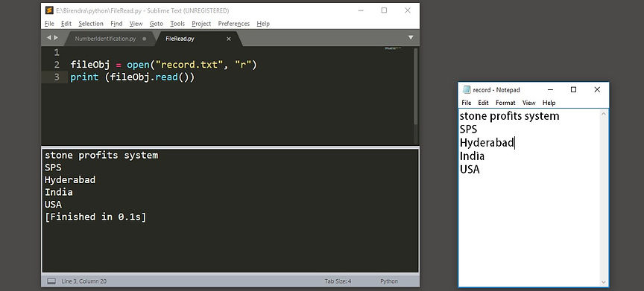Click "stone profits system" line in Notepad
Screen dimensions: 644x291
coord(509,116)
